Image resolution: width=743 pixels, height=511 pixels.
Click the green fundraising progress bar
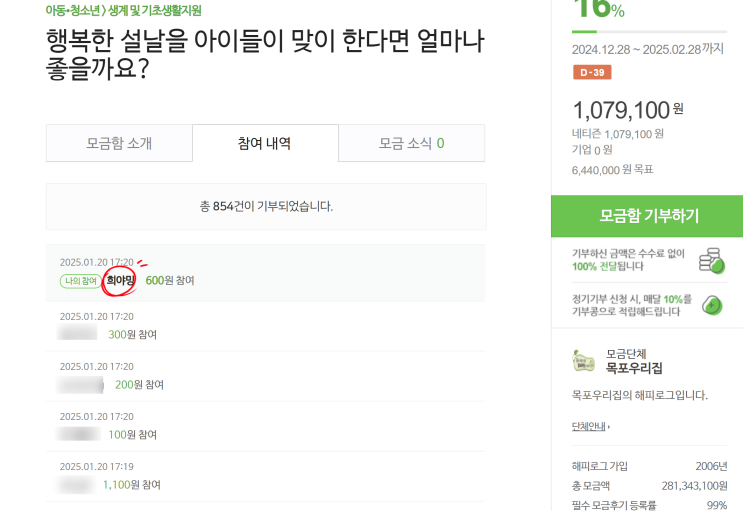[x=647, y=32]
